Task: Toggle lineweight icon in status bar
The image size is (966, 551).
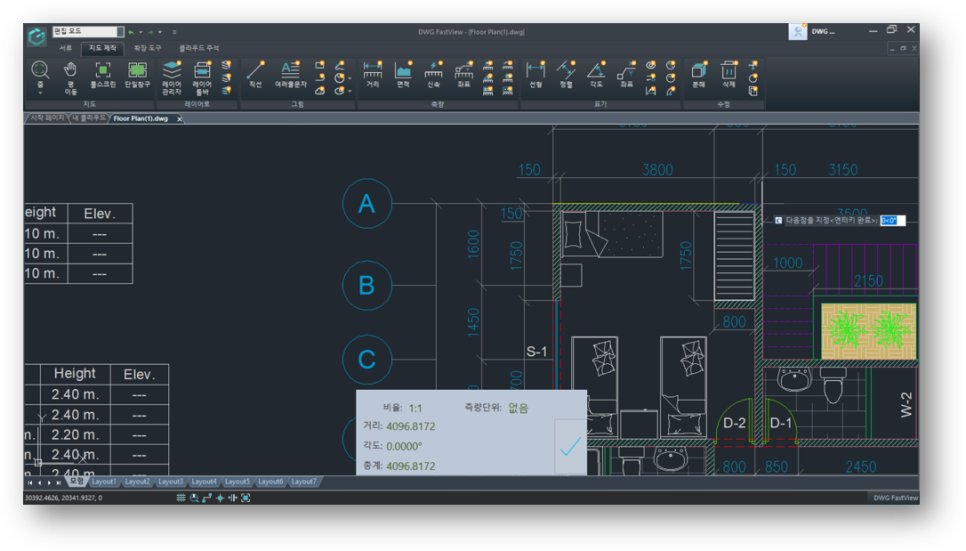Action: point(232,497)
